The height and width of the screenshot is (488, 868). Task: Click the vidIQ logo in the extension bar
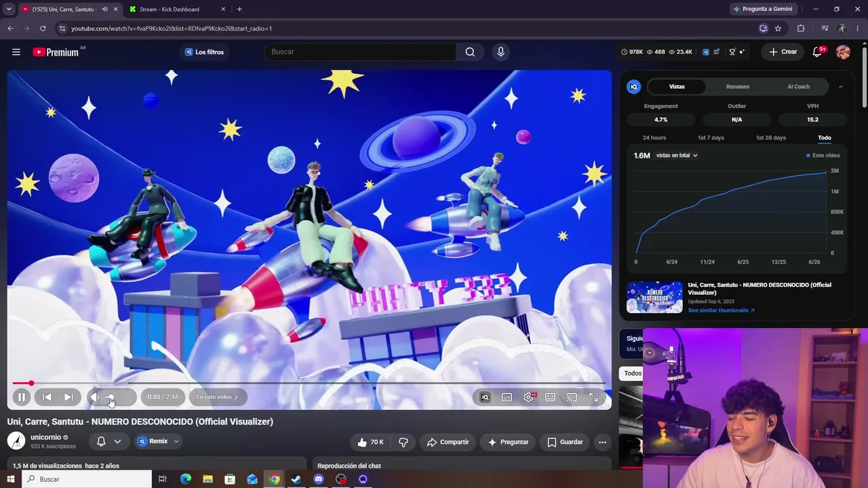(x=706, y=52)
